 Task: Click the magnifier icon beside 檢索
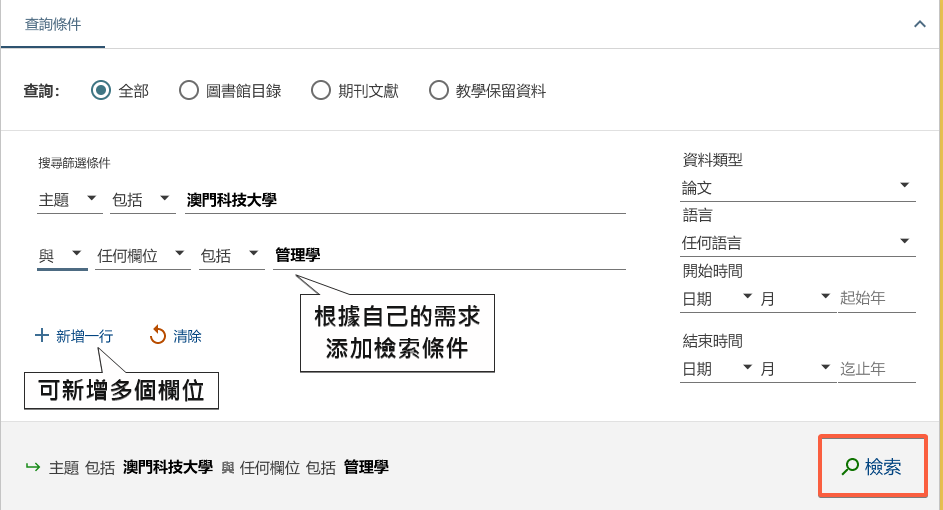coord(850,466)
